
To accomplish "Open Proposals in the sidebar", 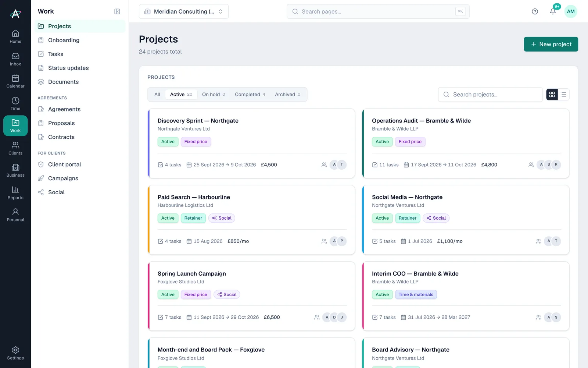I will pyautogui.click(x=80, y=123).
